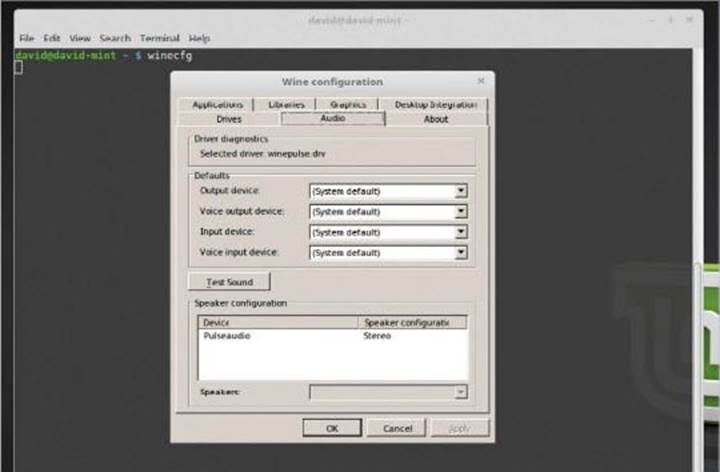This screenshot has width=720, height=472.
Task: Open the View menu in terminal
Action: click(80, 38)
